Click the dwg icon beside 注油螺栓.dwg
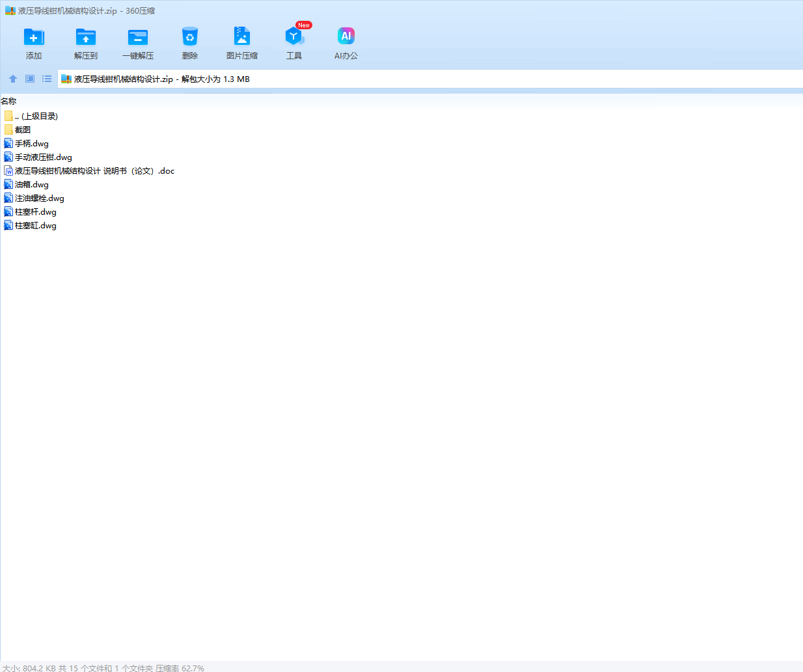Viewport: 803px width, 672px height. (8, 198)
